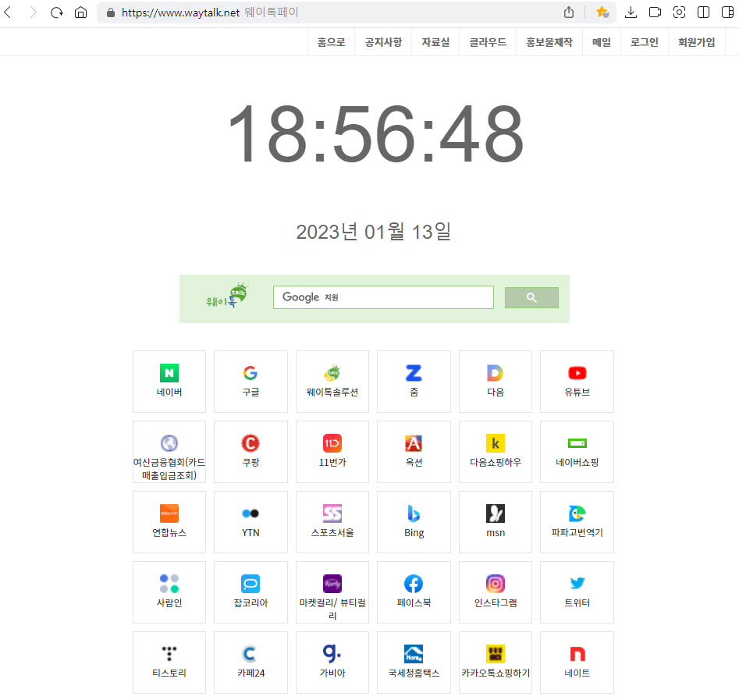The width and height of the screenshot is (739, 700).
Task: Open the 공지사항 menu item
Action: pyautogui.click(x=383, y=42)
